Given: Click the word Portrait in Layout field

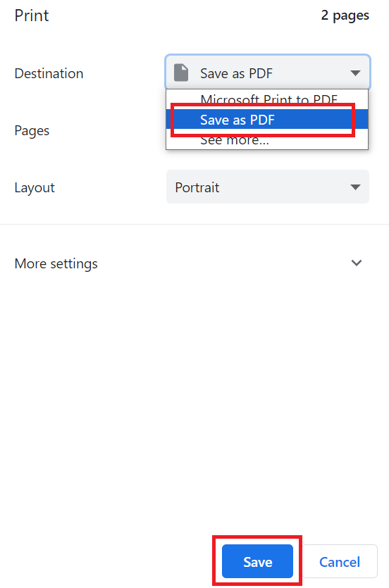Looking at the screenshot, I should 197,187.
